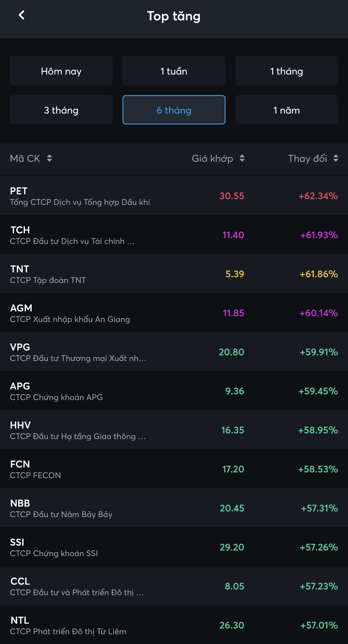Tap the back arrow icon
348x644 pixels.
tap(21, 15)
